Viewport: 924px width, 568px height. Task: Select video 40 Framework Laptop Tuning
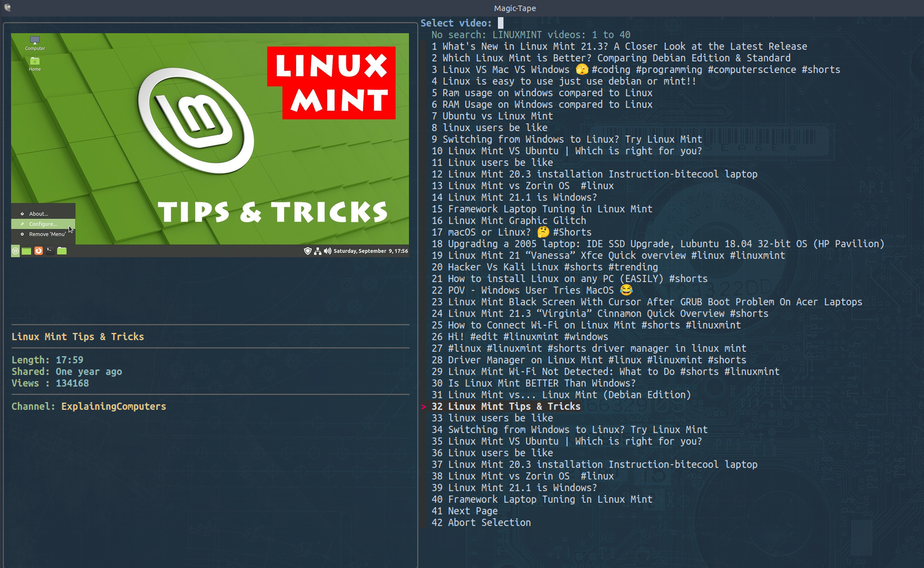coord(542,499)
